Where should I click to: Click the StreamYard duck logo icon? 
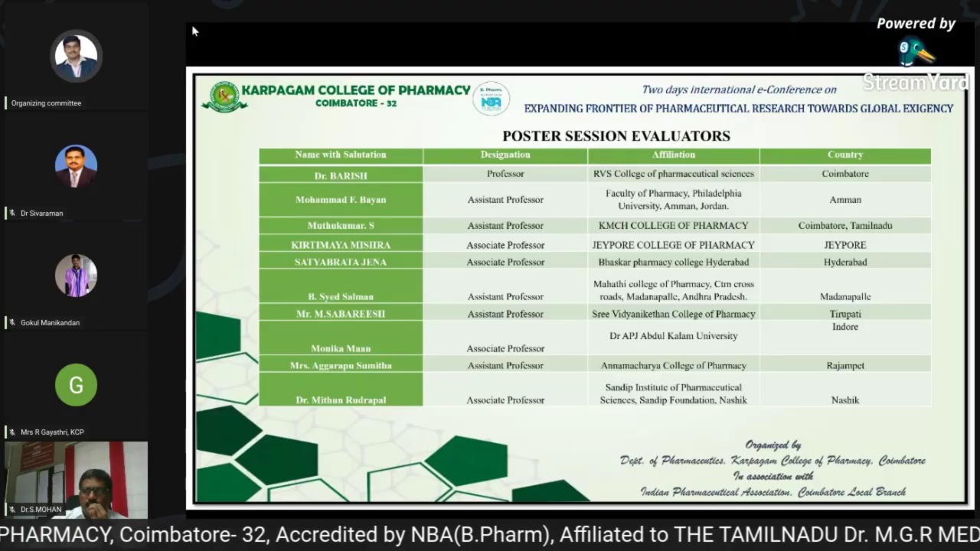tap(915, 52)
